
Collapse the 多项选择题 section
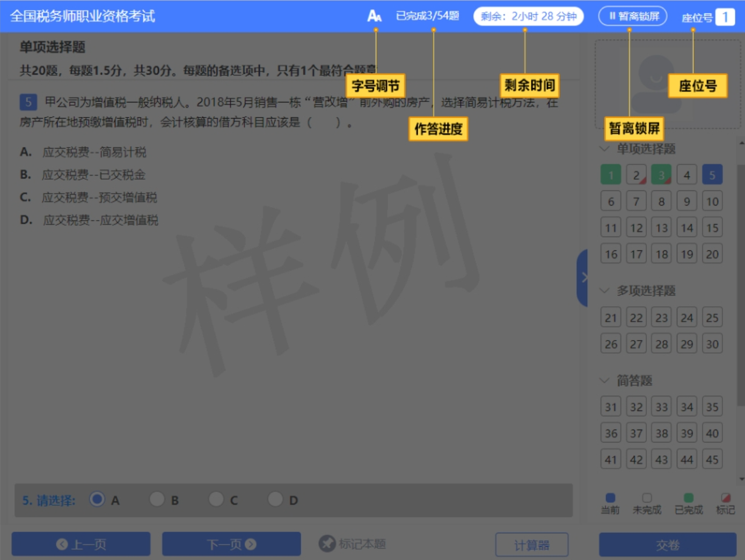pyautogui.click(x=605, y=291)
